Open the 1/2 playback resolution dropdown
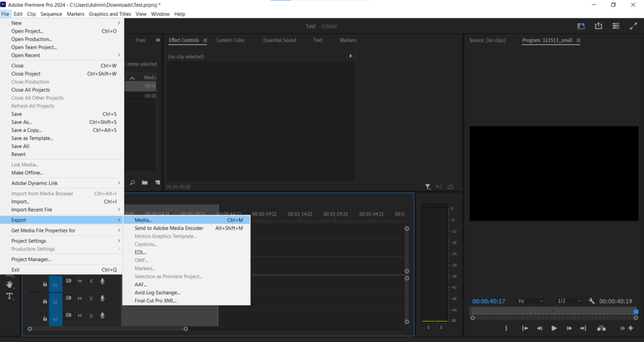Screen dimensions: 644x342 [x=570, y=301]
